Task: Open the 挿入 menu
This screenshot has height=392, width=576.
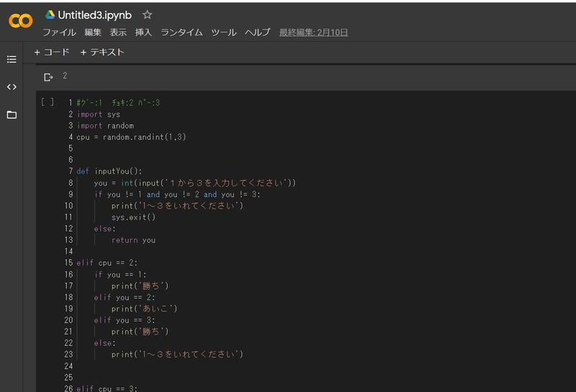Action: coord(143,32)
